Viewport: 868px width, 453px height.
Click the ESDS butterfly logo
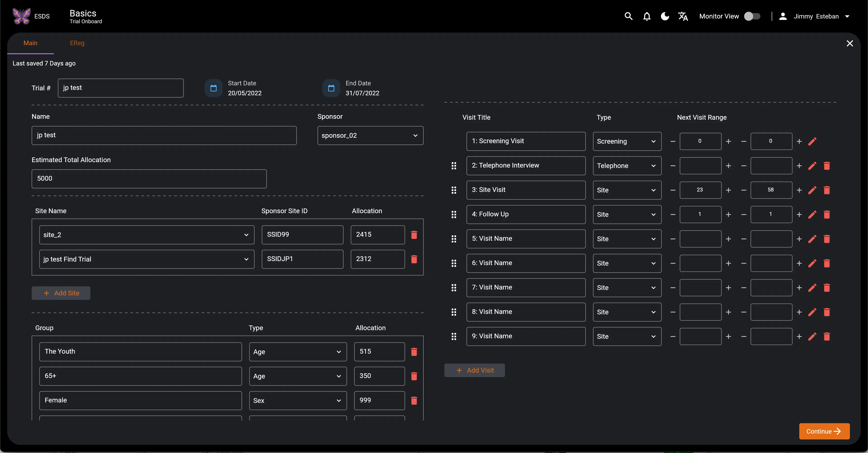pyautogui.click(x=21, y=16)
